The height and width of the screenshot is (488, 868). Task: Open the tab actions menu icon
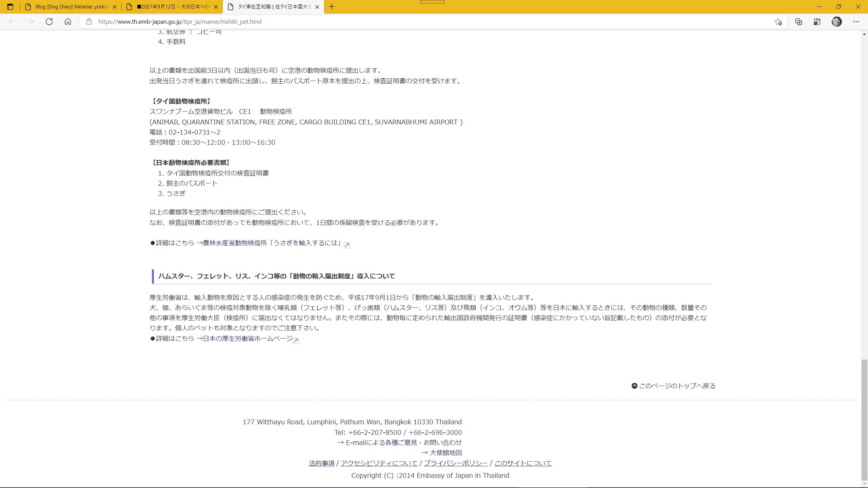click(x=10, y=7)
